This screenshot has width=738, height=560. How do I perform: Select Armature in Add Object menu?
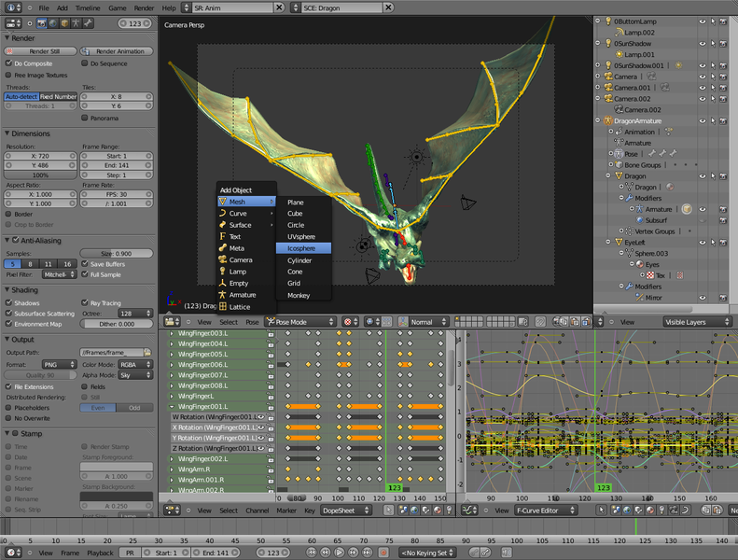pyautogui.click(x=246, y=295)
